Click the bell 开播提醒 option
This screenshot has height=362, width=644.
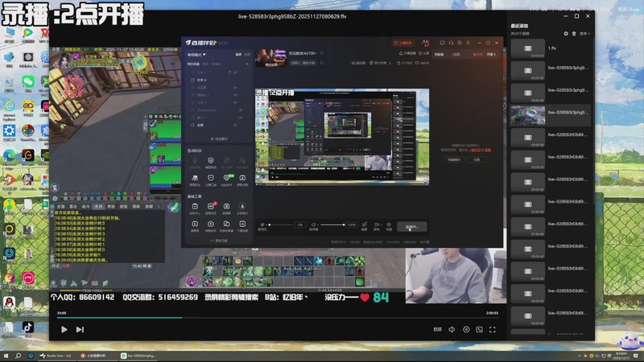point(407,53)
